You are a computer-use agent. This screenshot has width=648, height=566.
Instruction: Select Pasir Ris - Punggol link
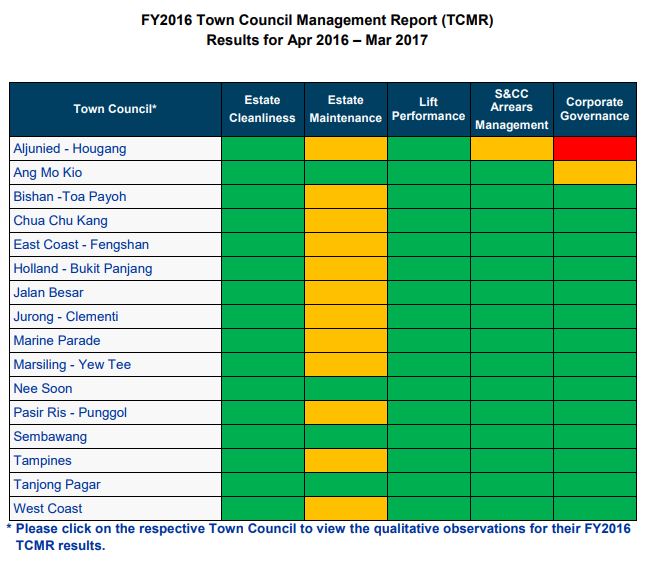click(x=70, y=413)
